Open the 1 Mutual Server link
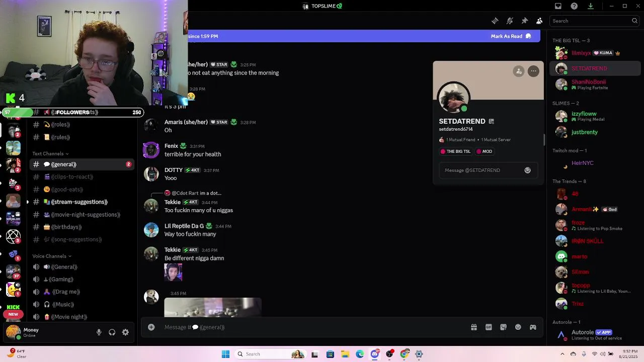The height and width of the screenshot is (362, 644). point(496,140)
